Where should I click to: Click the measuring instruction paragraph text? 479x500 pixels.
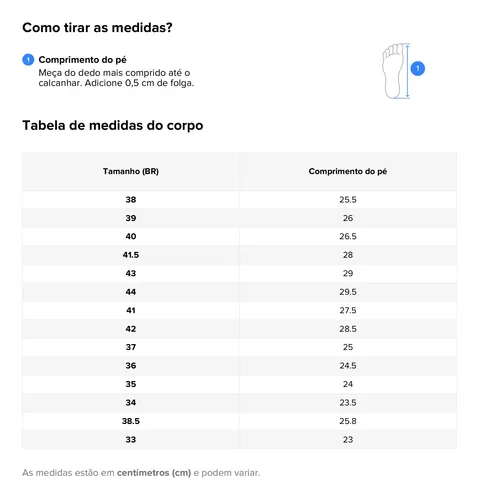[116, 78]
